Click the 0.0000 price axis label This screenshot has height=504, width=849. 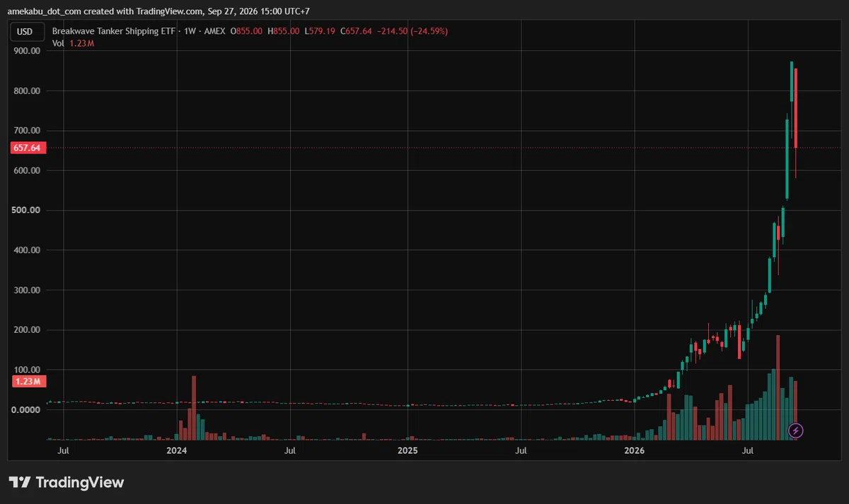pos(27,410)
